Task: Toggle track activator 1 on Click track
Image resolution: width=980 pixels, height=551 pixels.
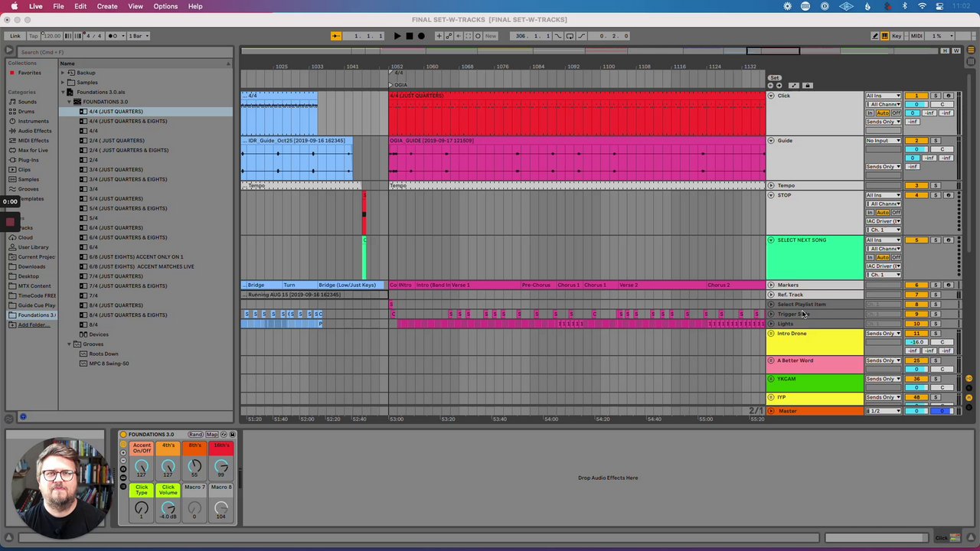Action: pos(916,96)
